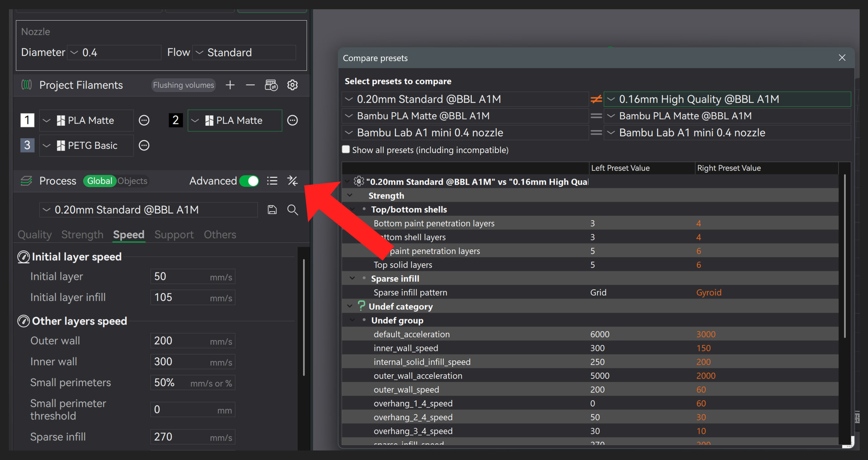Viewport: 868px width, 460px height.
Task: Click the process settings panel scrollbar
Action: [x=304, y=318]
